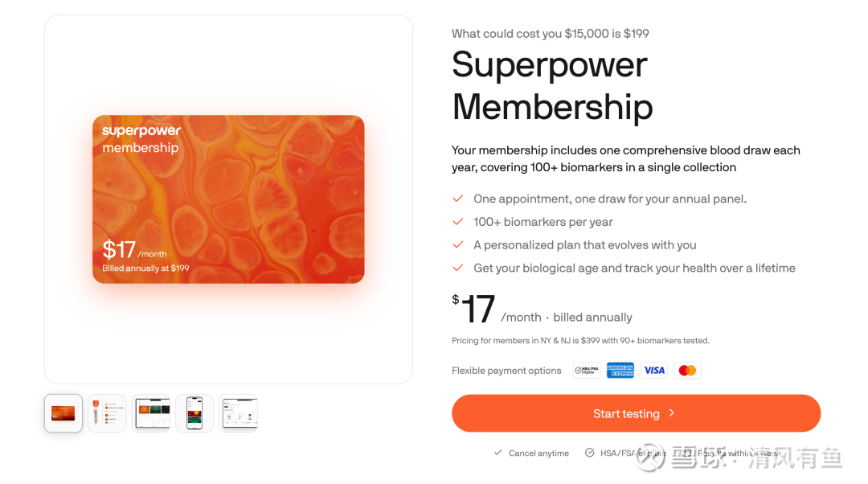Image resolution: width=868 pixels, height=484 pixels.
Task: Click the checkmark next to One appointment
Action: tap(458, 199)
